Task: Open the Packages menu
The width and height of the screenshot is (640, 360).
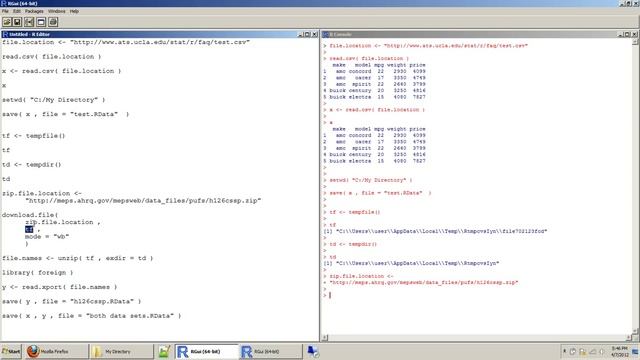Action: pyautogui.click(x=34, y=11)
